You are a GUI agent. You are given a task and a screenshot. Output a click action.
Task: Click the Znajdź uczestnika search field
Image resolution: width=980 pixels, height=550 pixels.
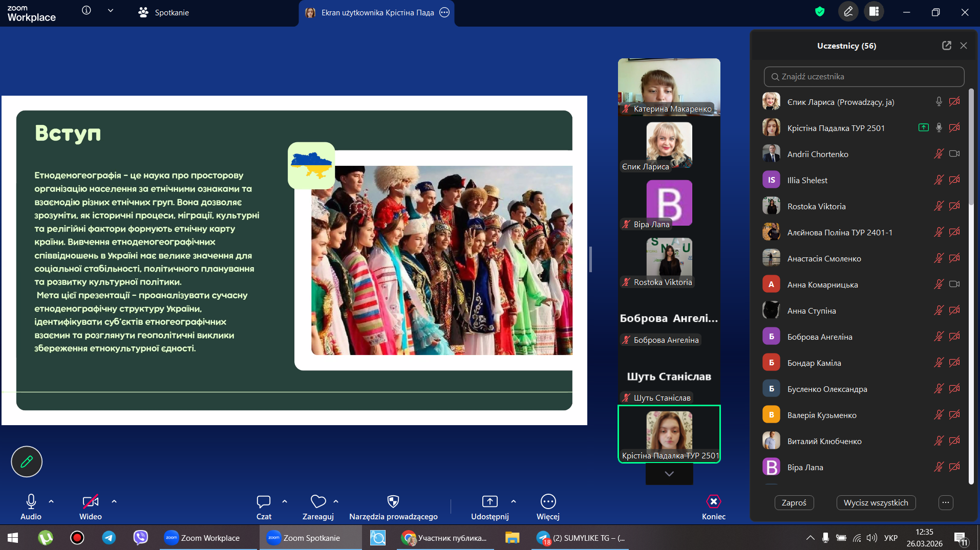pyautogui.click(x=864, y=77)
